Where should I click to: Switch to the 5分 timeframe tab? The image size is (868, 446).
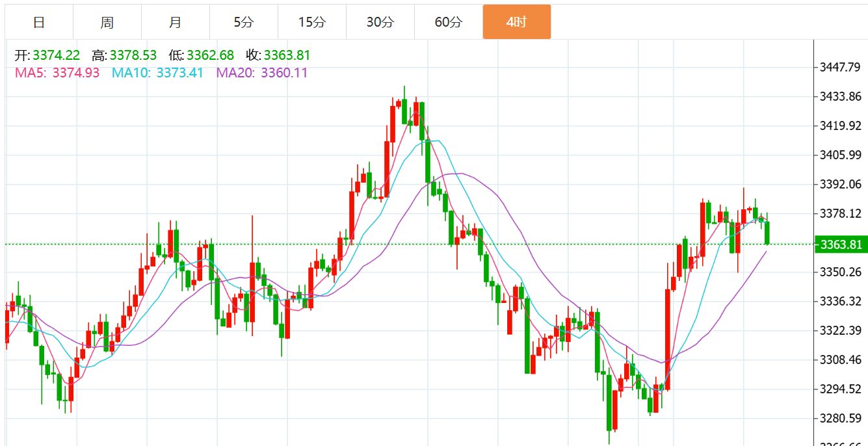pyautogui.click(x=244, y=22)
